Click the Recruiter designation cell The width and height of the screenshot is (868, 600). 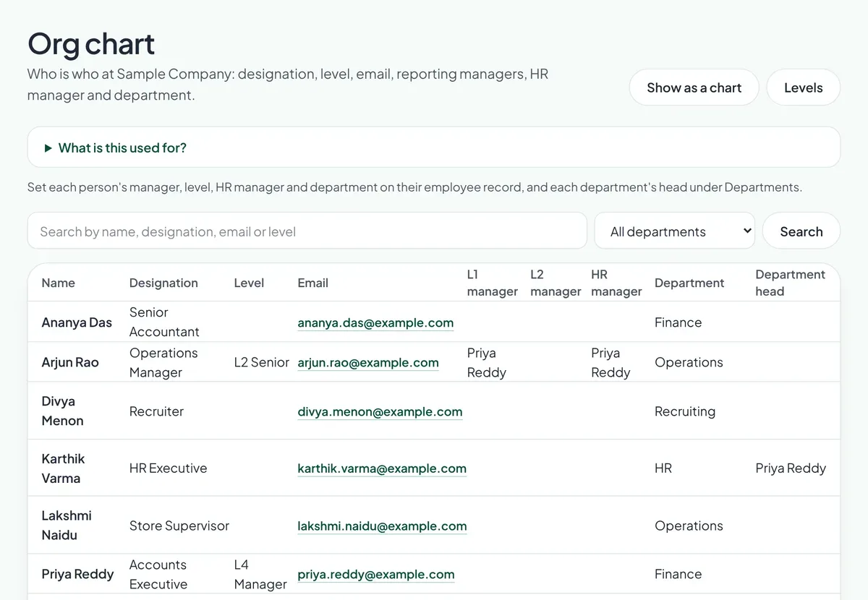(x=156, y=411)
